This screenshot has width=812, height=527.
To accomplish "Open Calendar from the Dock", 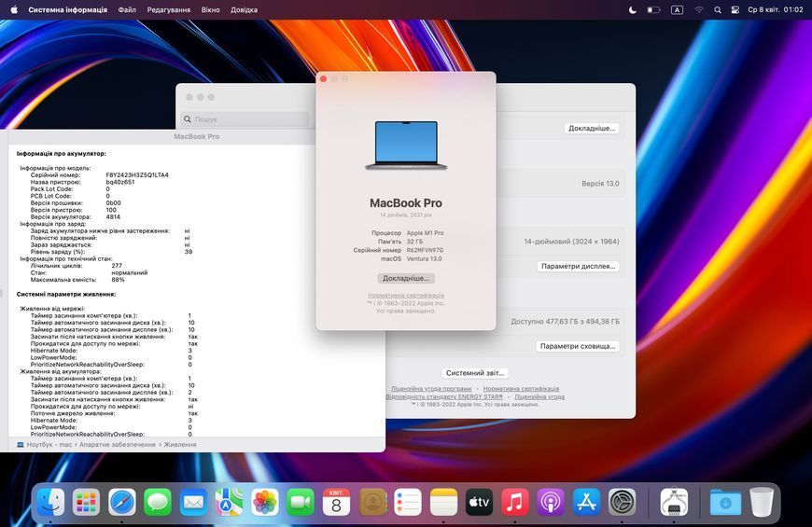I will point(336,502).
